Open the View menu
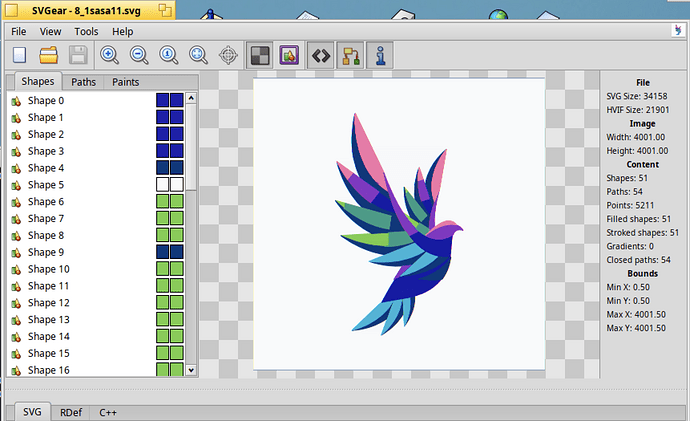This screenshot has width=690, height=421. (52, 32)
